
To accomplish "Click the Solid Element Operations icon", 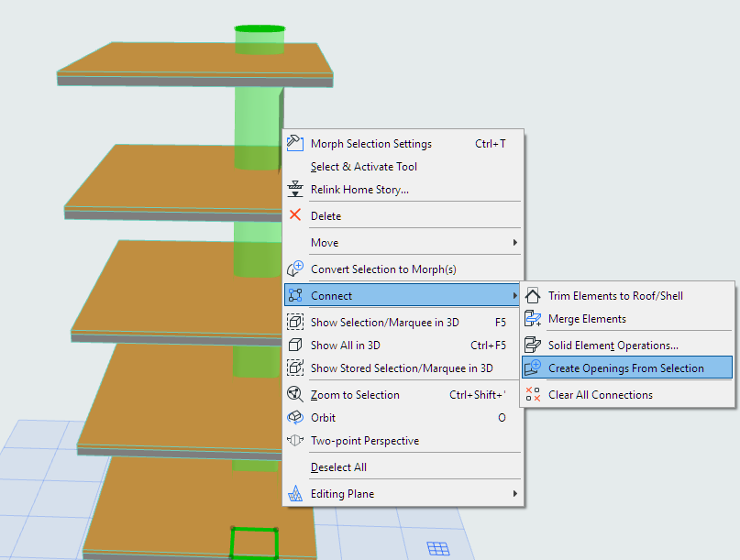I will click(x=533, y=345).
